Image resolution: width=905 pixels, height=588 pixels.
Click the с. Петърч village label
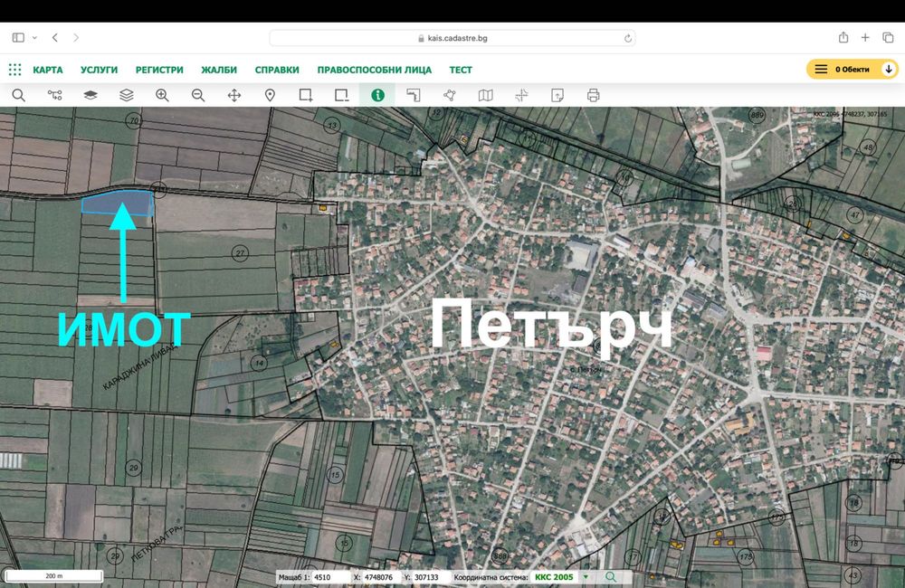point(586,369)
